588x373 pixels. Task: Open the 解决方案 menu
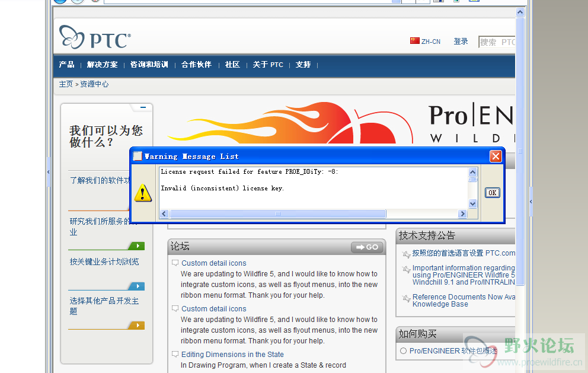tap(103, 65)
